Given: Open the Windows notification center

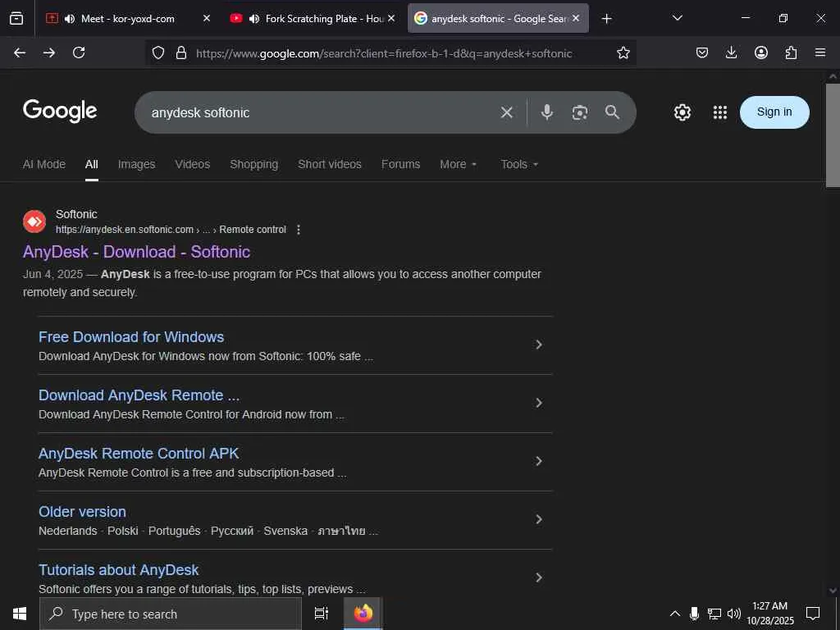Looking at the screenshot, I should tap(813, 614).
